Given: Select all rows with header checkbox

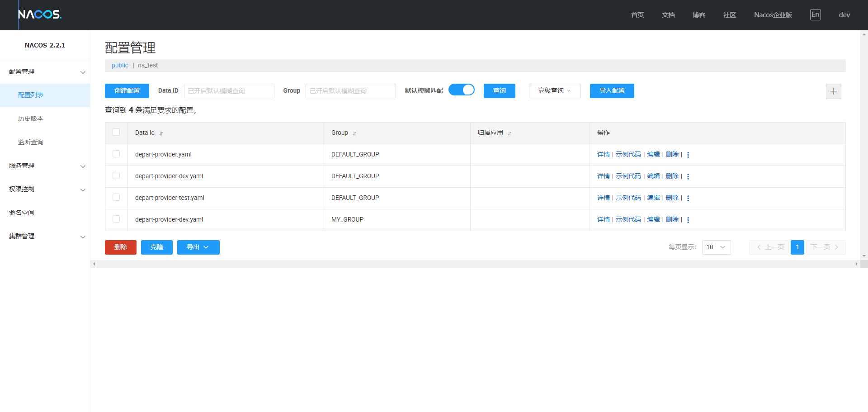Looking at the screenshot, I should tap(116, 132).
